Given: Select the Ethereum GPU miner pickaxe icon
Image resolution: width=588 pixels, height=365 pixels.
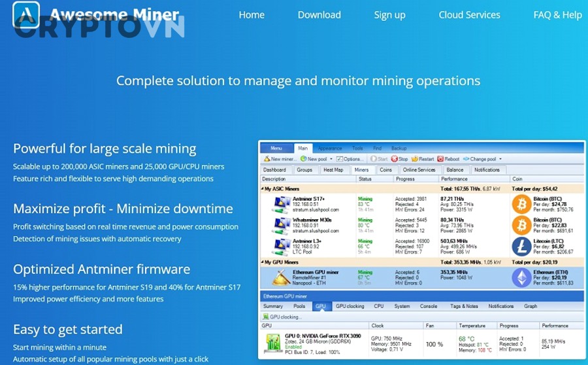Looking at the screenshot, I should coord(281,277).
